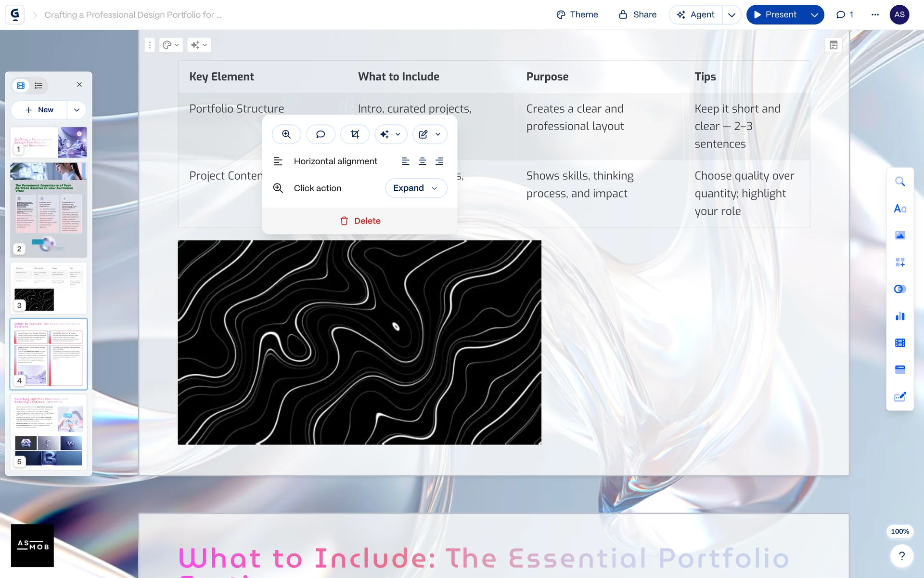Open the card color palette picker
924x578 pixels.
(x=170, y=45)
